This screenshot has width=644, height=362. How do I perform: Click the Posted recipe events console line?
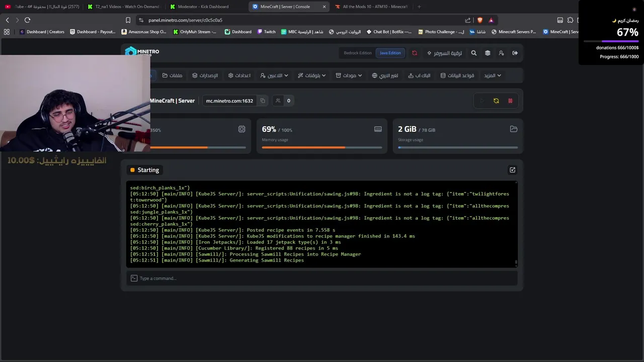233,230
